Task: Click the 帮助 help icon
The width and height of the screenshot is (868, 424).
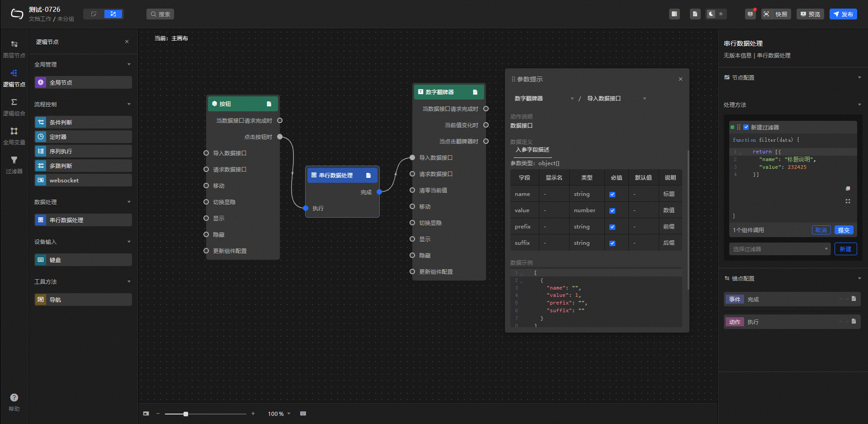Action: tap(14, 398)
